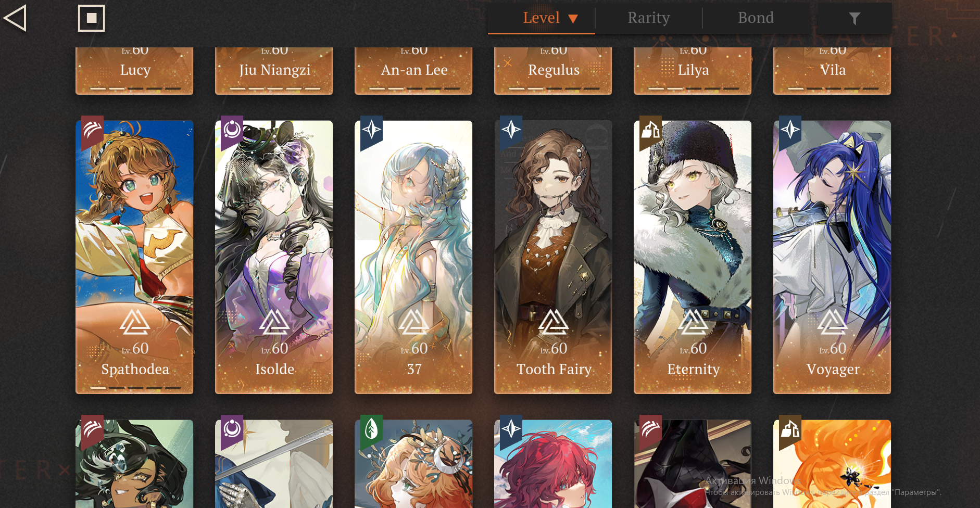Viewport: 980px width, 508px height.
Task: Toggle Level sort order arrow
Action: click(573, 19)
